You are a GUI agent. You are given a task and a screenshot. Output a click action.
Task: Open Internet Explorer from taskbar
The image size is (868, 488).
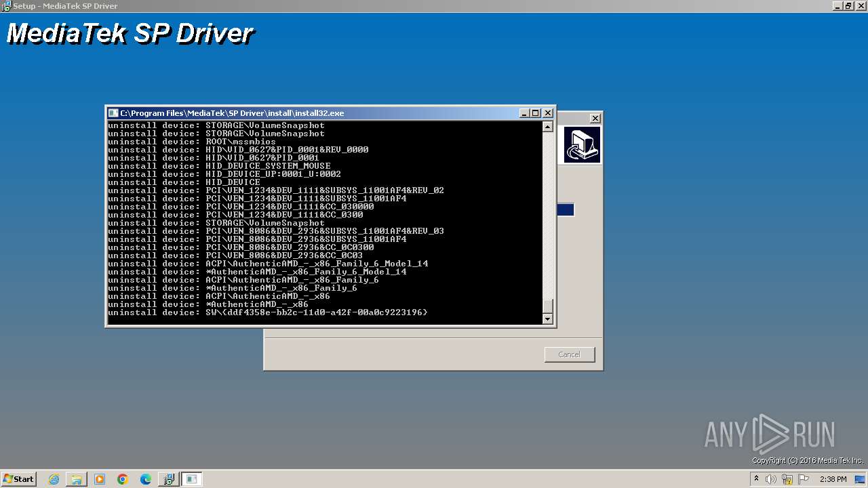coord(54,479)
